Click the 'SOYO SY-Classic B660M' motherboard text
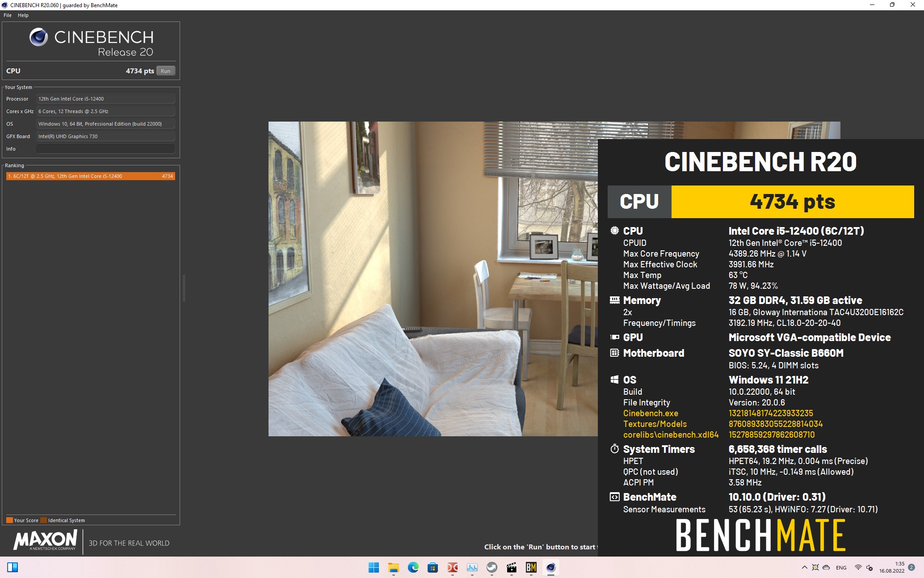This screenshot has height=578, width=924. [x=786, y=353]
